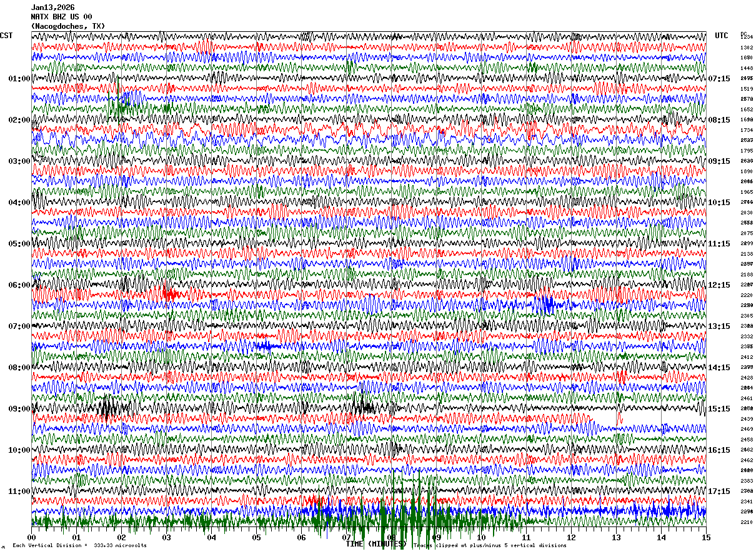This screenshot has width=756, height=554.
Task: Click the CST time label '06:00'
Action: [19, 285]
